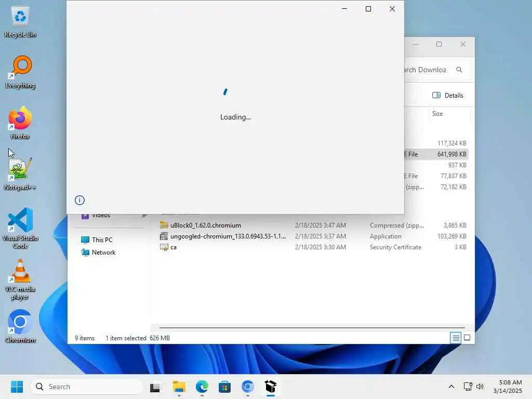This screenshot has height=399, width=532.
Task: Open volume control tray icon
Action: 480,387
